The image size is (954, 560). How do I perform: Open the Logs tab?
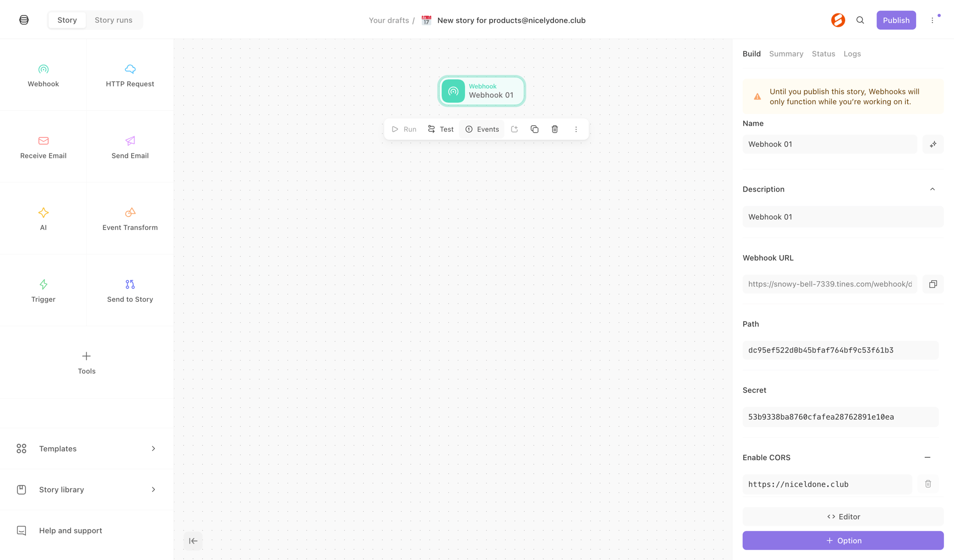tap(852, 54)
